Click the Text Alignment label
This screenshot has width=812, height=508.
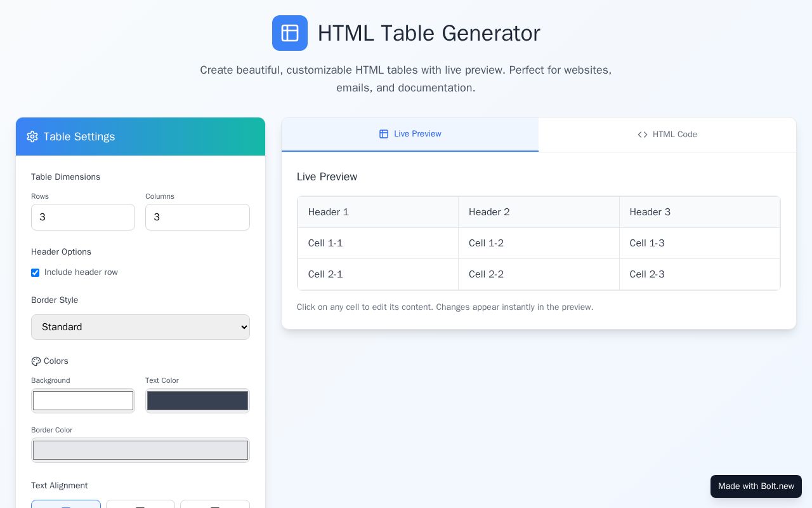(60, 486)
